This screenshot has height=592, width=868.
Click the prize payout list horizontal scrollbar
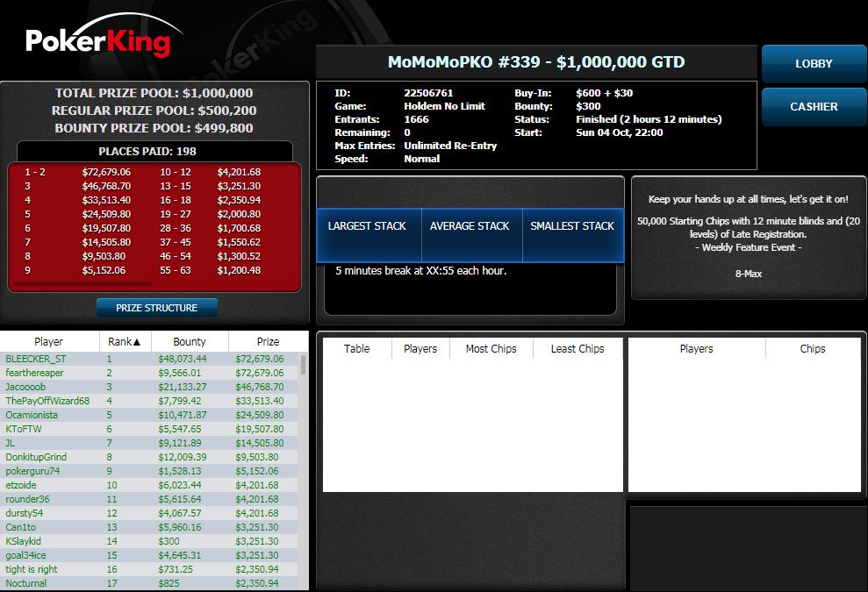pos(83,284)
